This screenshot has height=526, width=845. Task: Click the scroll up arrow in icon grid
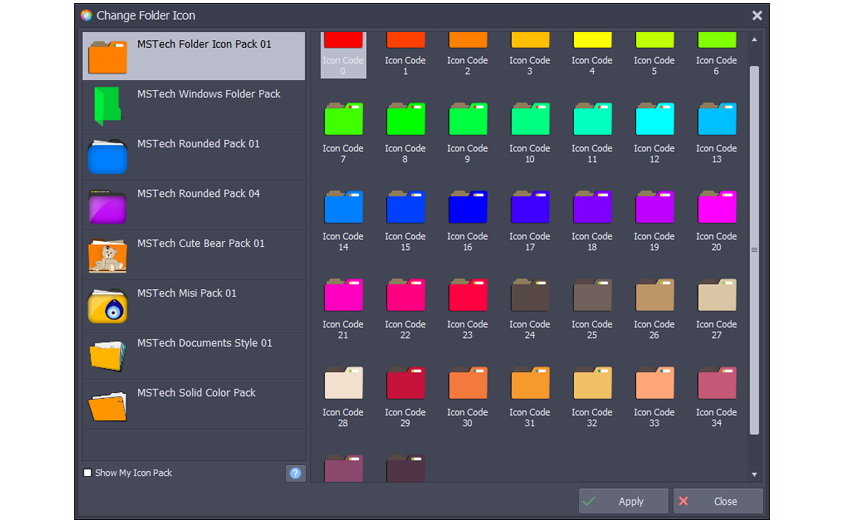point(754,40)
